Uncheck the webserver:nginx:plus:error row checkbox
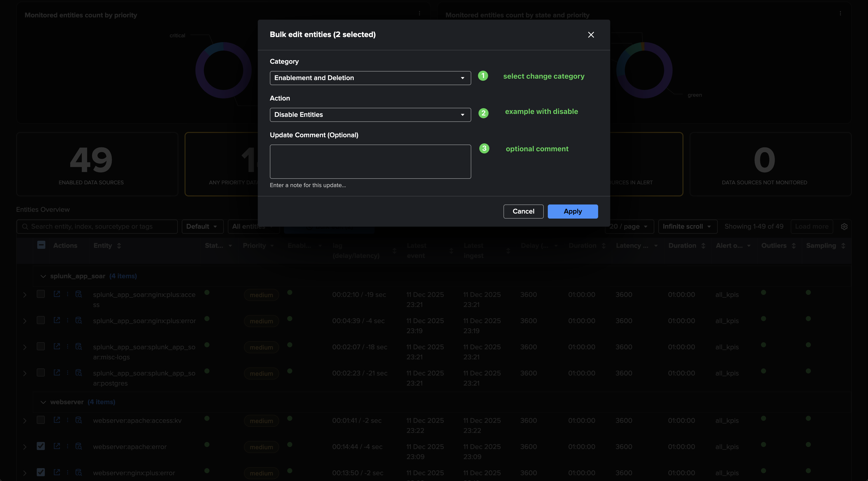Viewport: 868px width, 481px height. (41, 472)
